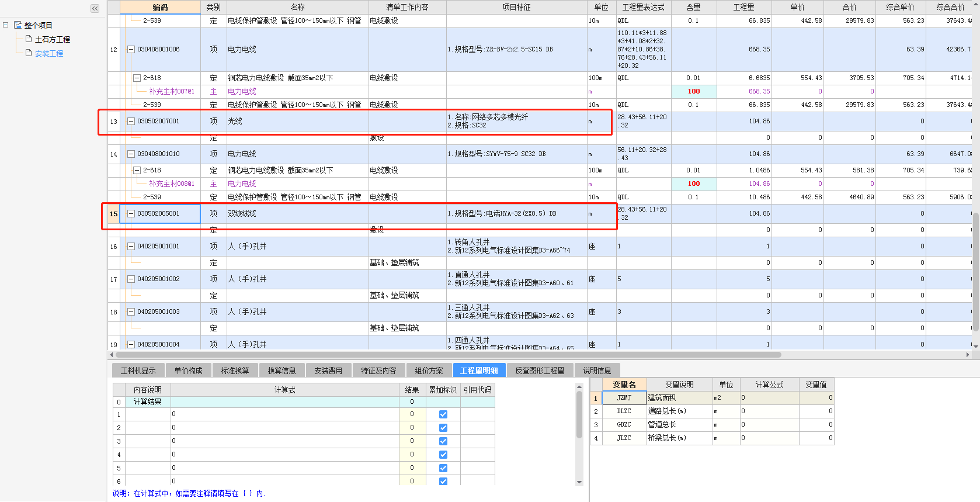Image resolution: width=980 pixels, height=502 pixels.
Task: Collapse quota 2-618 under item 030408001006
Action: tap(137, 78)
